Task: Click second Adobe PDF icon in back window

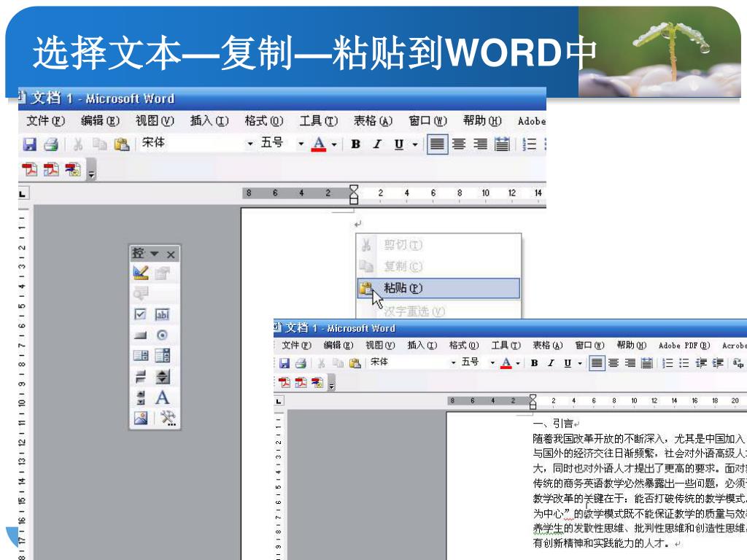Action: click(51, 169)
